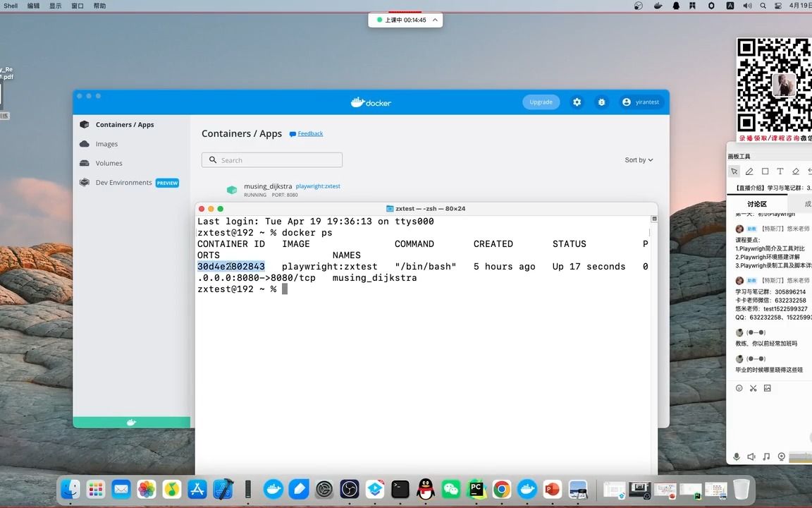Open Photos from the dock
812x508 pixels.
[147, 489]
